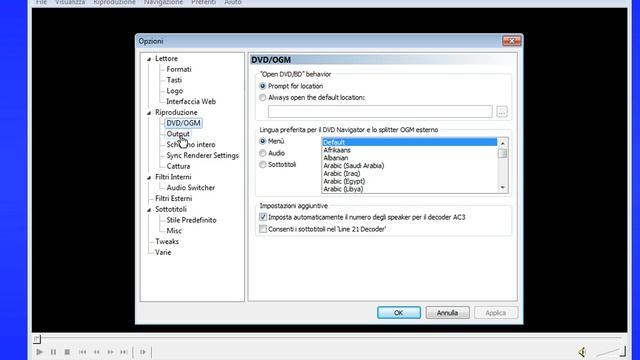The width and height of the screenshot is (640, 360).
Task: Choose the Audio radio button
Action: pos(262,153)
